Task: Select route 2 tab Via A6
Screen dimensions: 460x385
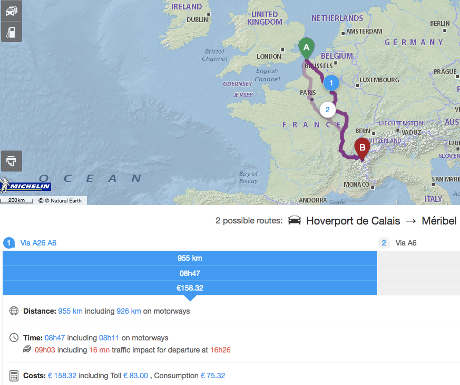Action: coord(398,243)
